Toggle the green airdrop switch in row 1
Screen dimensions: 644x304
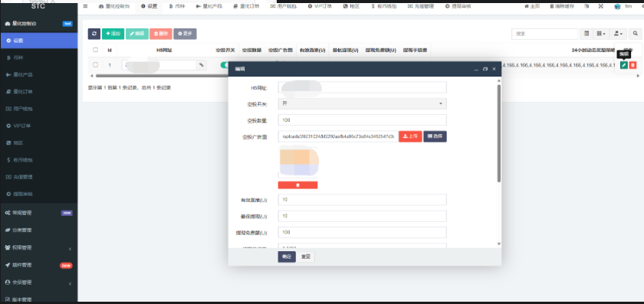[224, 65]
